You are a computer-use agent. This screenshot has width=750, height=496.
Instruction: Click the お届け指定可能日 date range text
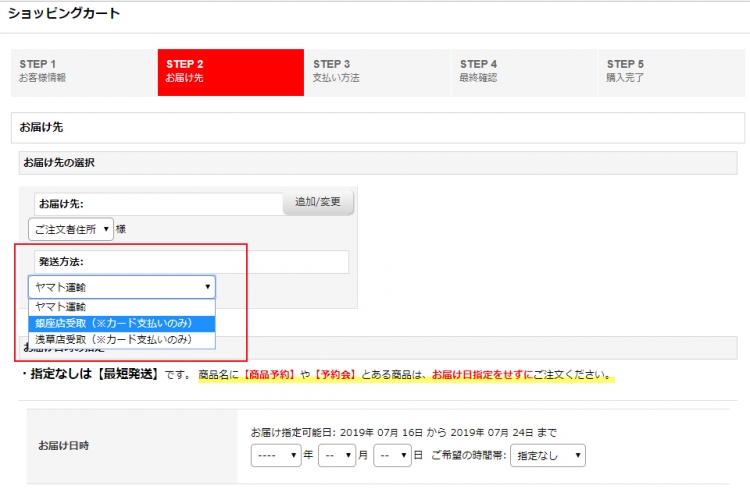tap(404, 433)
